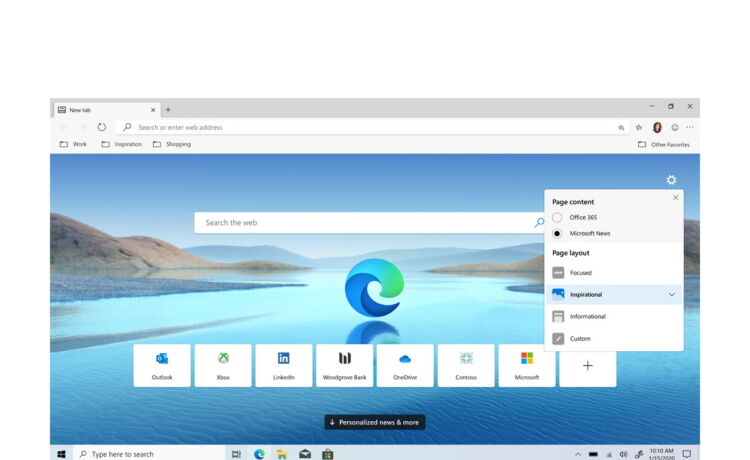750x460 pixels.
Task: Click the browser back arrow
Action: coord(63,127)
